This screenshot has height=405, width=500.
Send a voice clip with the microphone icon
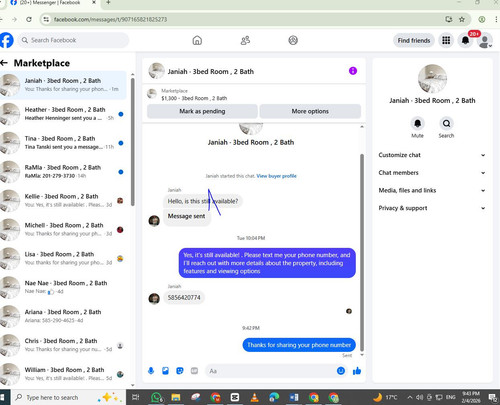(151, 371)
